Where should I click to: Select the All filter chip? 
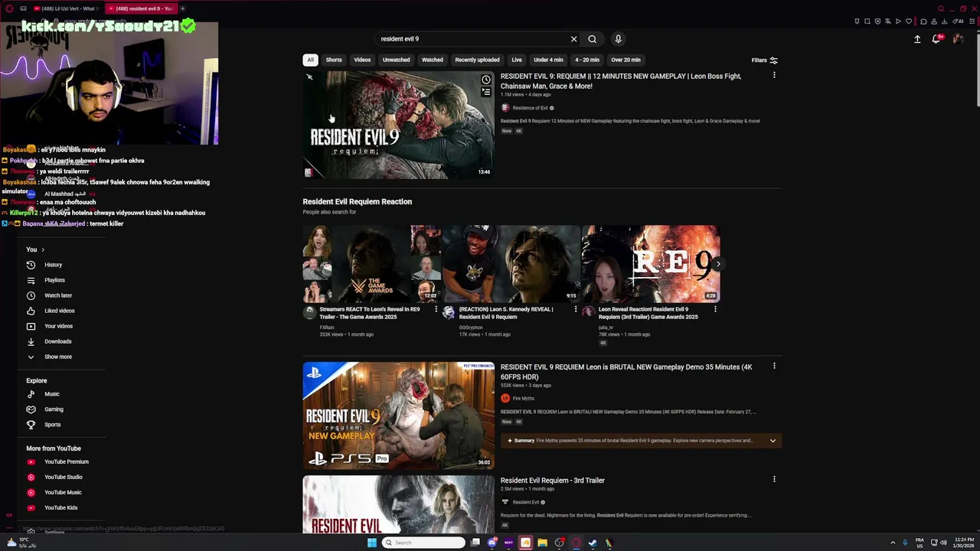pyautogui.click(x=310, y=60)
